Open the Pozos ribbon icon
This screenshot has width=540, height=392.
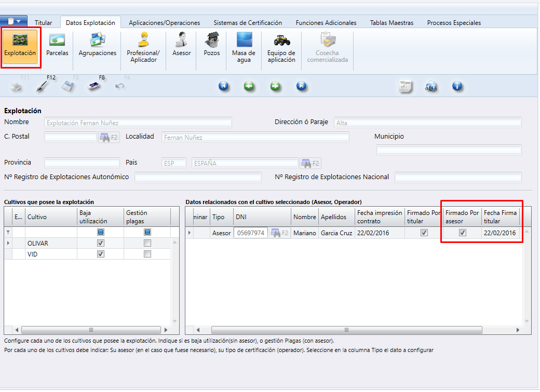click(x=211, y=45)
